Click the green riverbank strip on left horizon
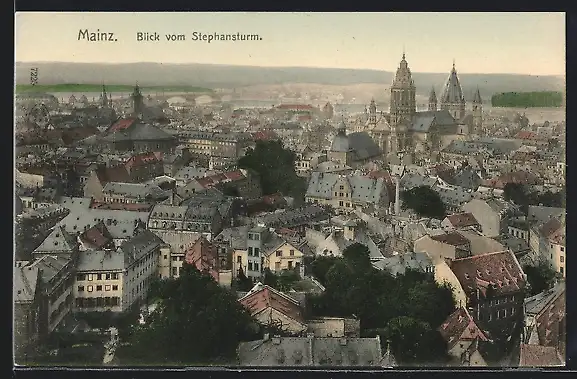 110,88
